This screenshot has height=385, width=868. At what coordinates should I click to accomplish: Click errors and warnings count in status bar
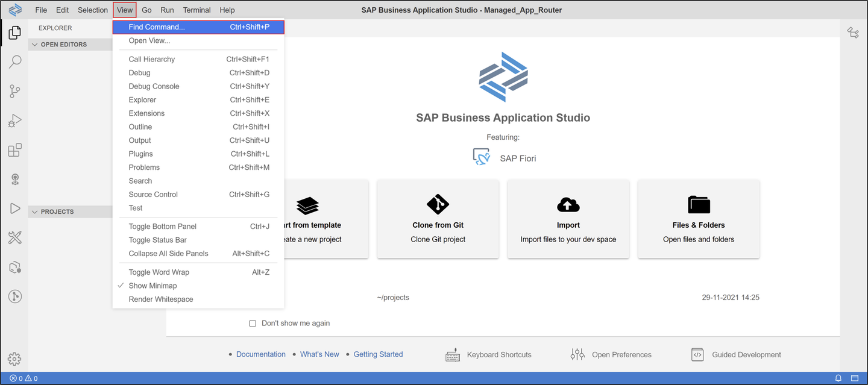click(24, 378)
